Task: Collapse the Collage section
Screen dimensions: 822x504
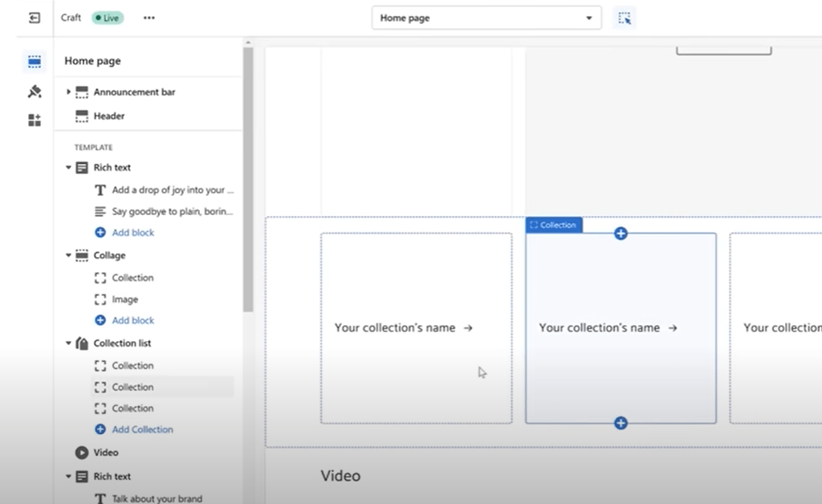Action: click(x=68, y=255)
